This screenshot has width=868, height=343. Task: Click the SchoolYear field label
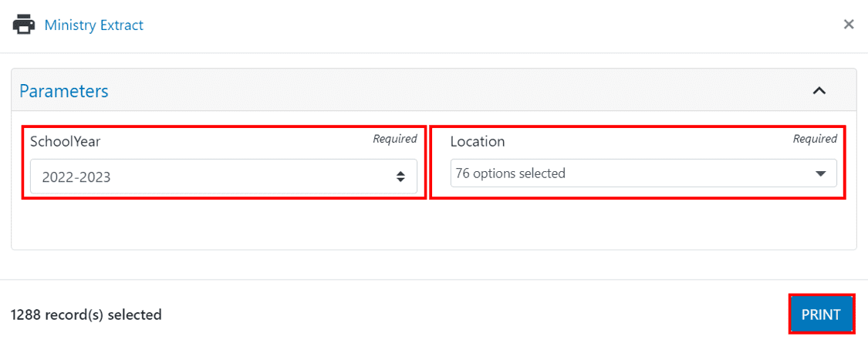click(66, 142)
